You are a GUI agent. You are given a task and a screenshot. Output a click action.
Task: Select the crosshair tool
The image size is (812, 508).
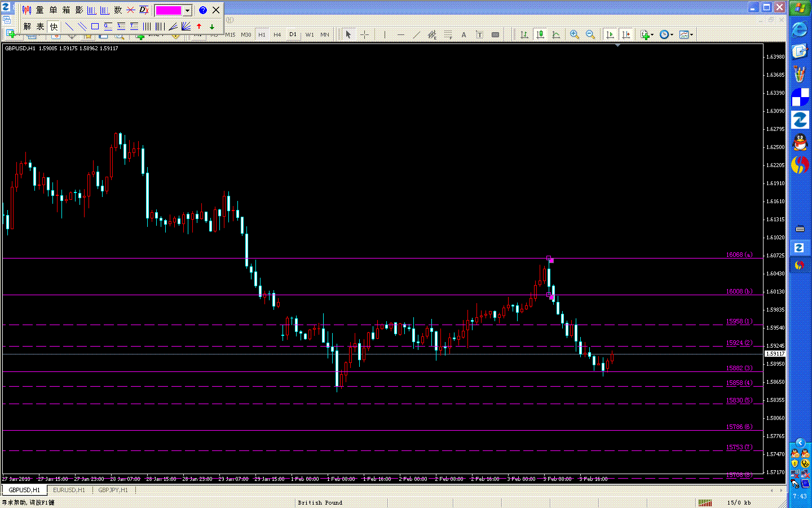pyautogui.click(x=365, y=35)
